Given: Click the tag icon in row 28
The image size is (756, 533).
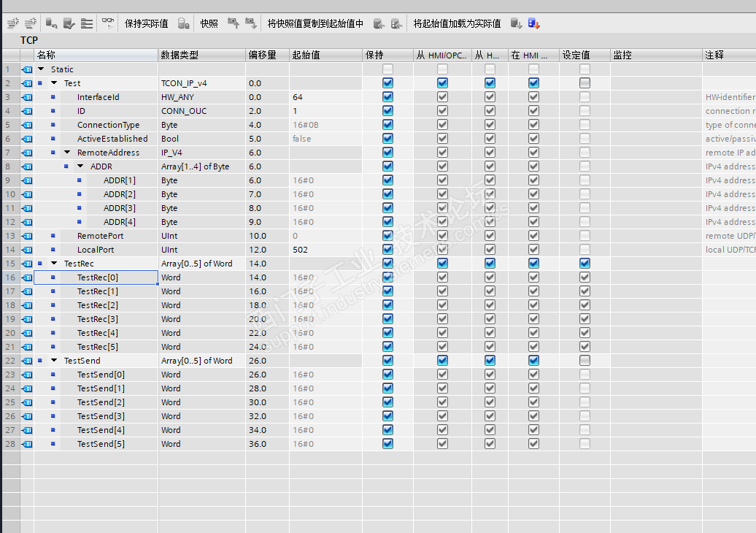Looking at the screenshot, I should [x=27, y=444].
